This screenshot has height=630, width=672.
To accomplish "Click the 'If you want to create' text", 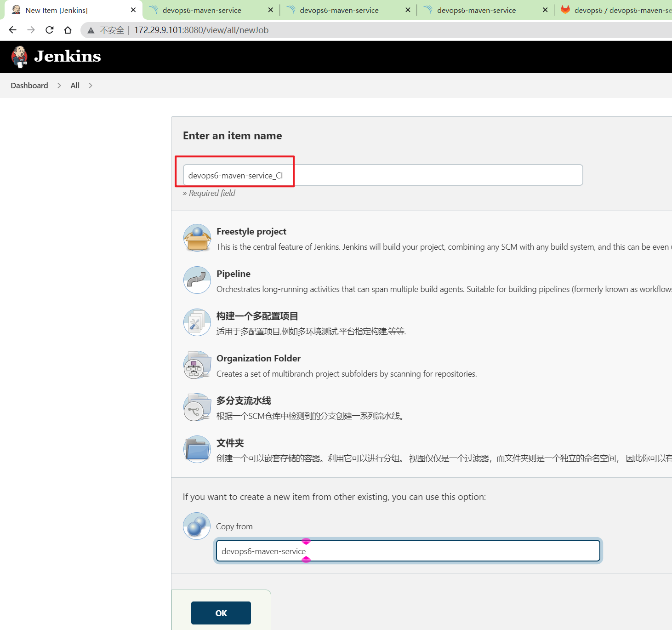I will pos(334,497).
